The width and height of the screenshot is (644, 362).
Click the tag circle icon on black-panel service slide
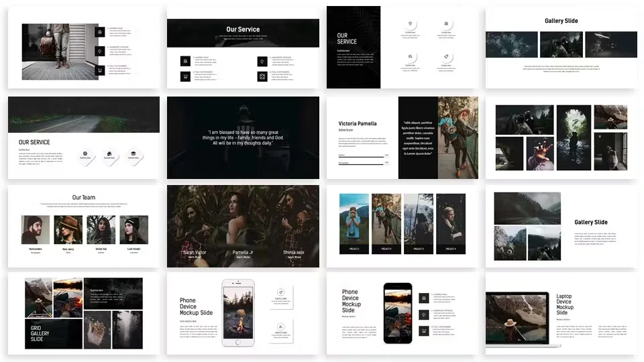[446, 56]
